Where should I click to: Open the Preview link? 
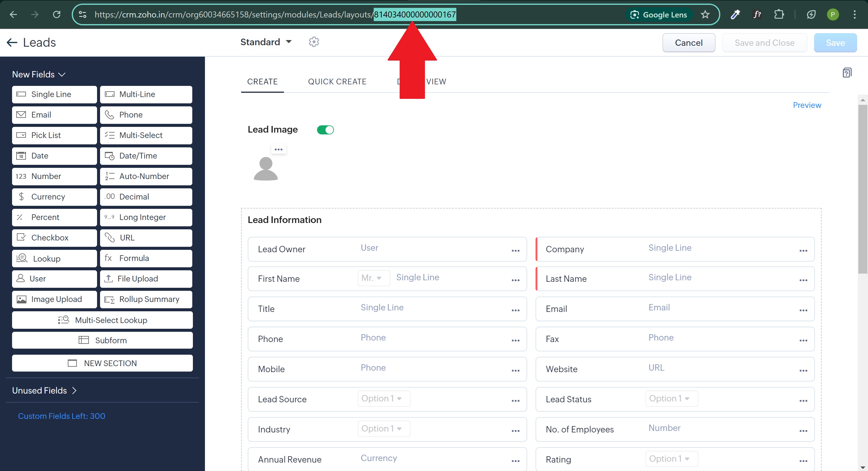click(807, 105)
